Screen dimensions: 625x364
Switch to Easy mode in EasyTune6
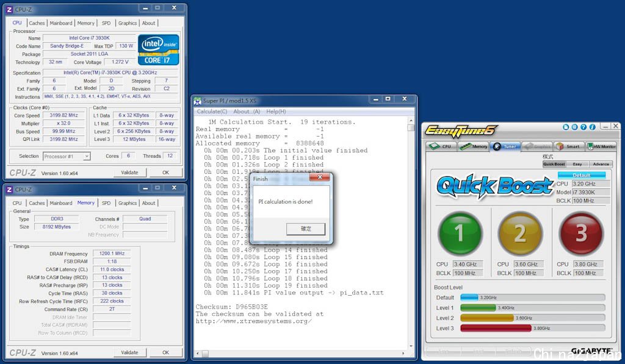pyautogui.click(x=577, y=164)
